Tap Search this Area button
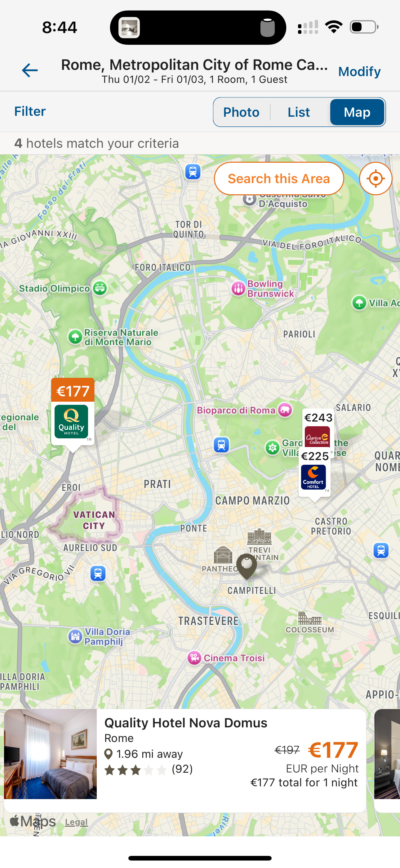The image size is (400, 868). 279,179
